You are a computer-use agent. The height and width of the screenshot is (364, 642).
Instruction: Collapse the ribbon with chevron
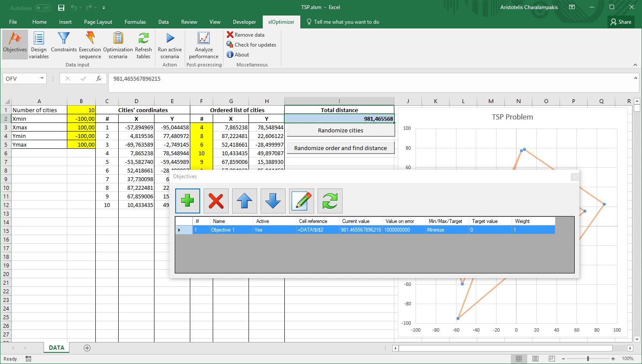pyautogui.click(x=635, y=65)
